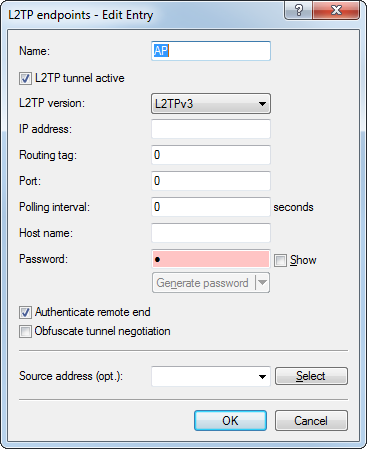This screenshot has width=367, height=449.
Task: Focus the Host name field
Action: click(x=211, y=233)
